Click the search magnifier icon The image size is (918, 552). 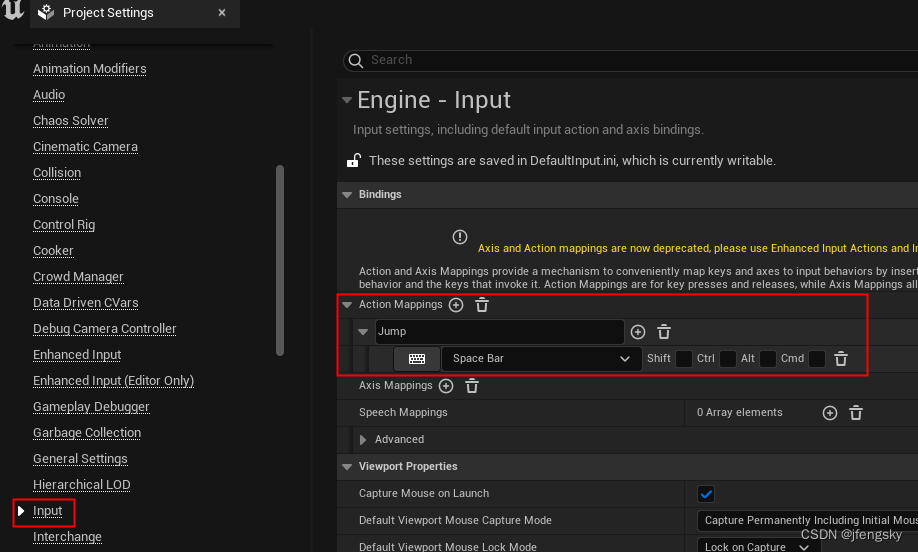coord(355,60)
